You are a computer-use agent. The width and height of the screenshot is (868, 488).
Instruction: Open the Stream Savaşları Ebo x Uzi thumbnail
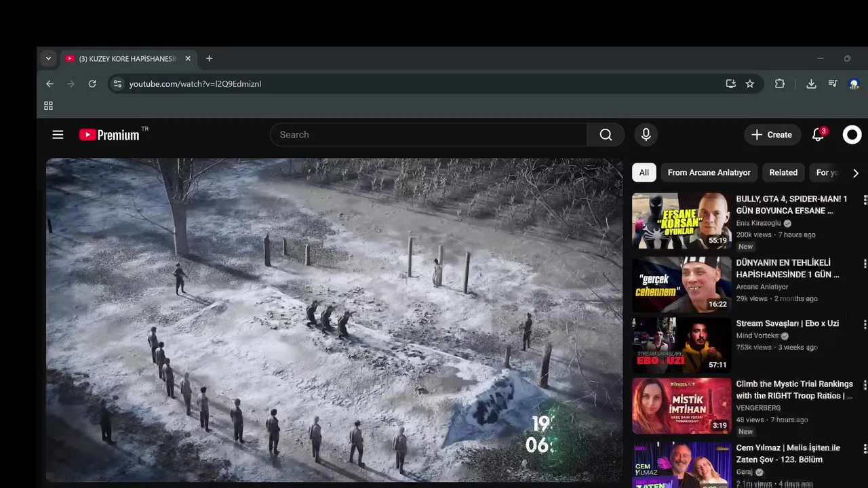[x=682, y=346]
